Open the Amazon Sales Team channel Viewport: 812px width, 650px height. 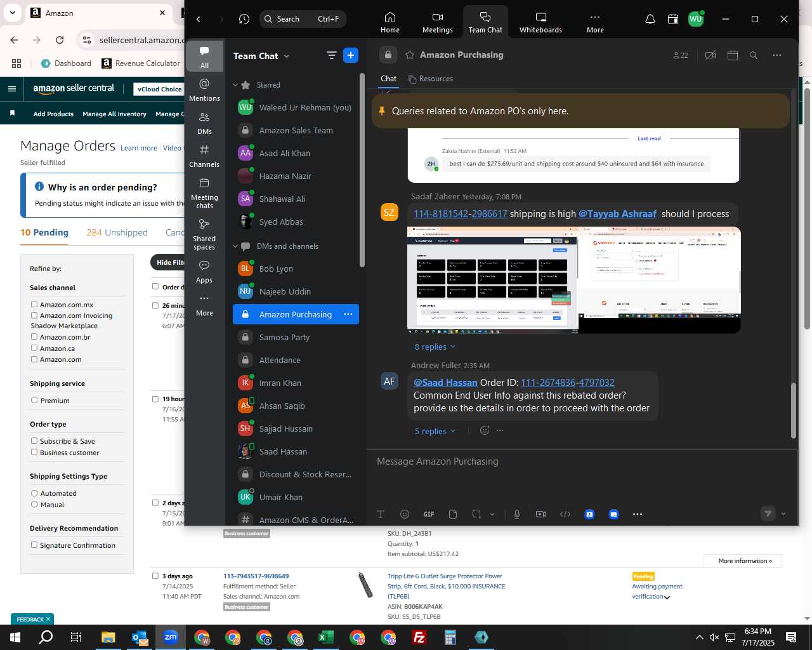[296, 130]
